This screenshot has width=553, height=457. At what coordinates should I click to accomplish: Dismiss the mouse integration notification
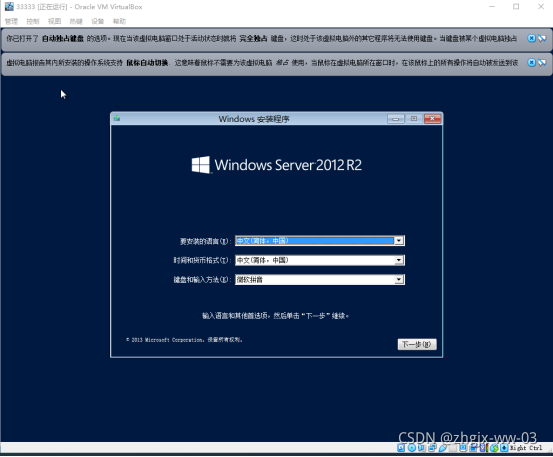click(x=531, y=62)
